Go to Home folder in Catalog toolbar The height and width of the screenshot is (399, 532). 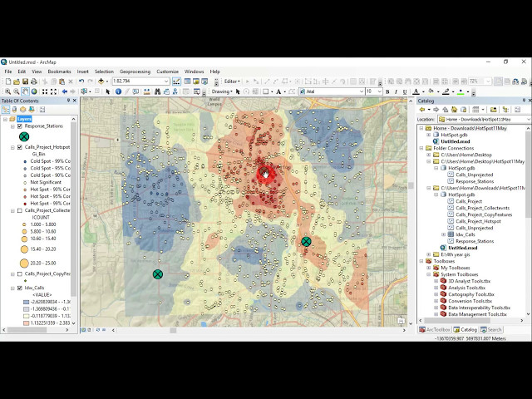pyautogui.click(x=455, y=110)
